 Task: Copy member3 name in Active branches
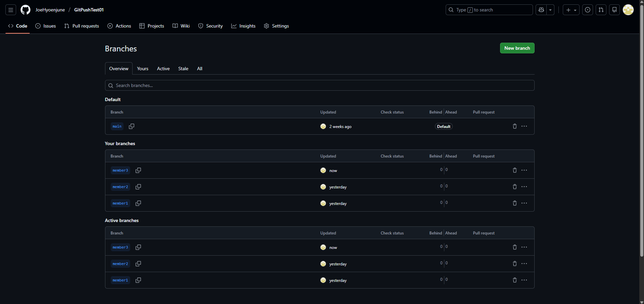[138, 247]
